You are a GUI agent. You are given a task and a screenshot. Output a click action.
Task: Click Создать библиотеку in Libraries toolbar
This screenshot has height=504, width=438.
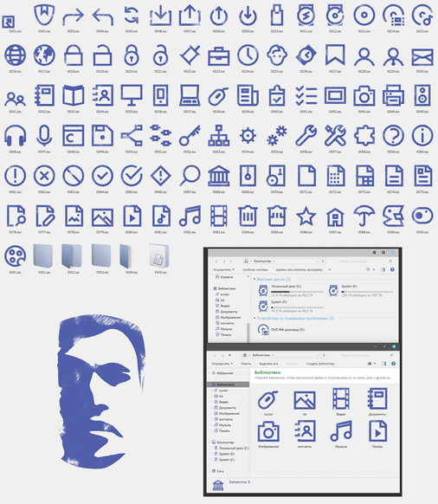[320, 364]
